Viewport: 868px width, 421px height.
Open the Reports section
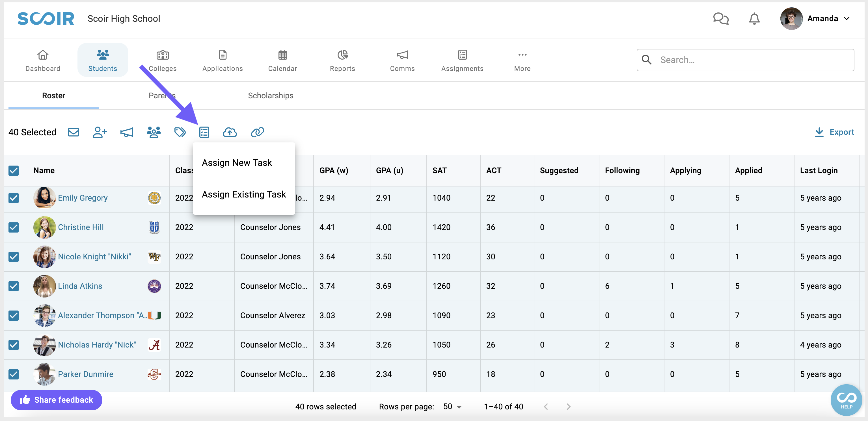coord(342,60)
